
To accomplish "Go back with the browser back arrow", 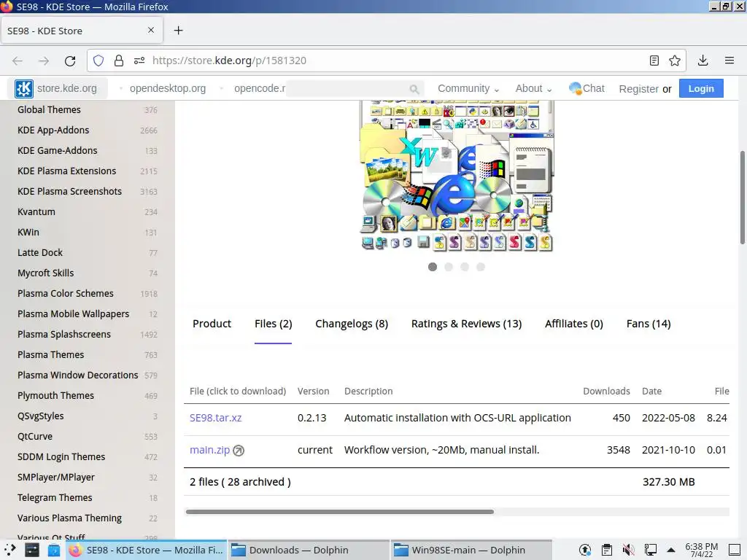I will (18, 61).
